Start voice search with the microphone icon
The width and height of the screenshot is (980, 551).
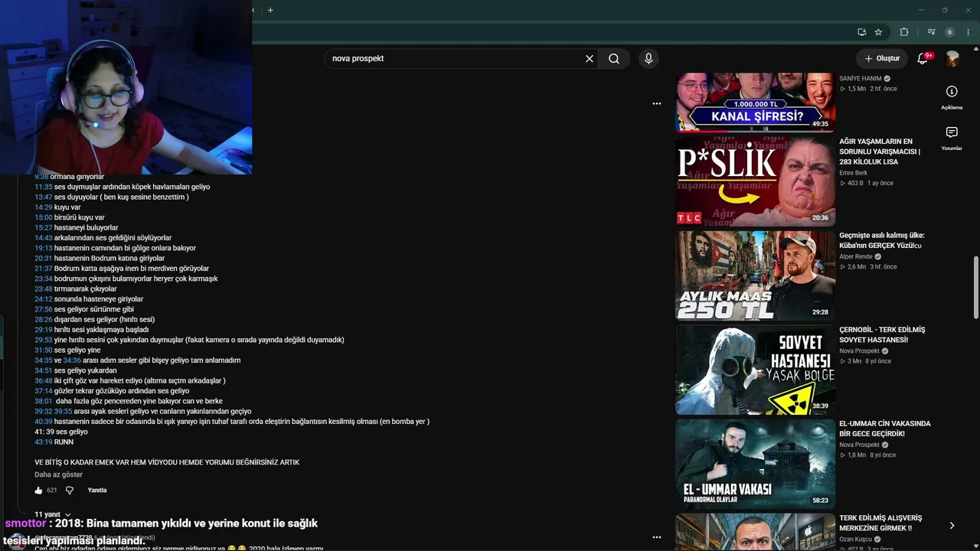(x=648, y=59)
